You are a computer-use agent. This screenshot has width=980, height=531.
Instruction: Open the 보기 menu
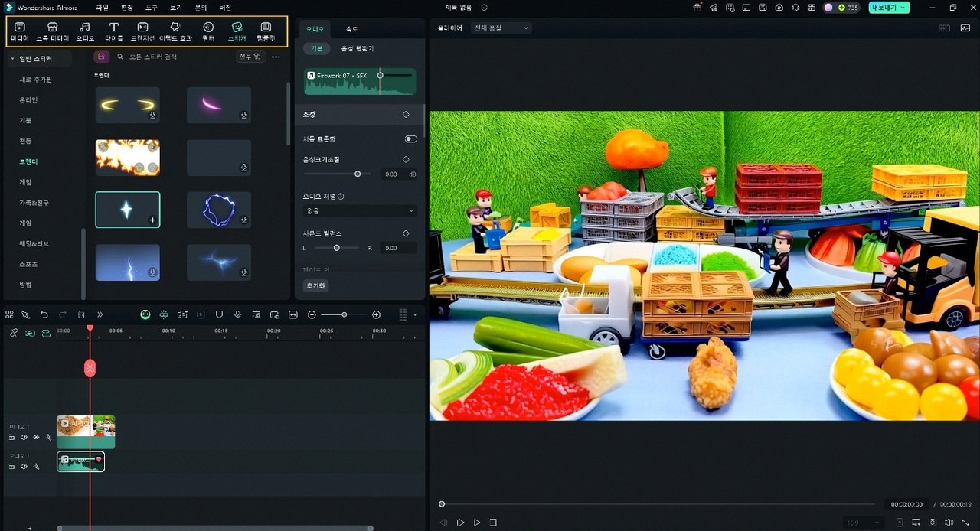pyautogui.click(x=175, y=8)
